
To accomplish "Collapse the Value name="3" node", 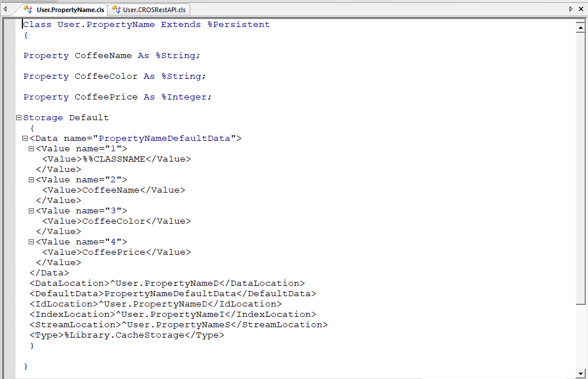I will 31,211.
